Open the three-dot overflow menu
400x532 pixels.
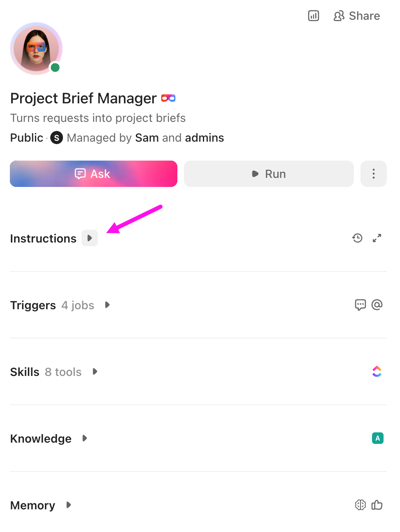click(x=373, y=173)
